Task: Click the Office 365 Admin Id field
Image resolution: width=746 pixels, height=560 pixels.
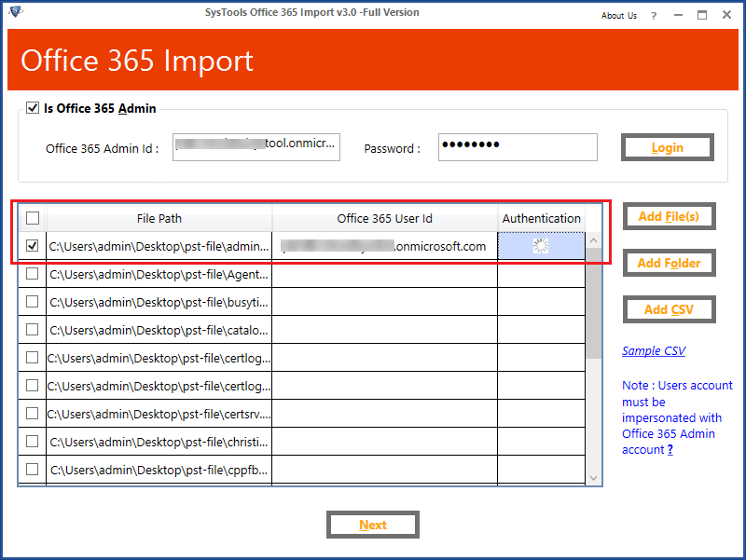Action: pos(256,147)
